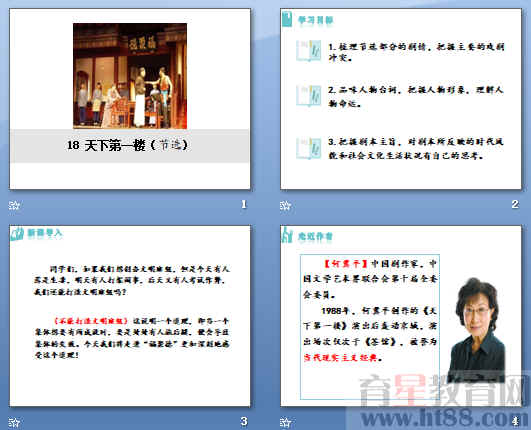Select the book icon beside learning objective 3
This screenshot has width=531, height=430.
(309, 148)
